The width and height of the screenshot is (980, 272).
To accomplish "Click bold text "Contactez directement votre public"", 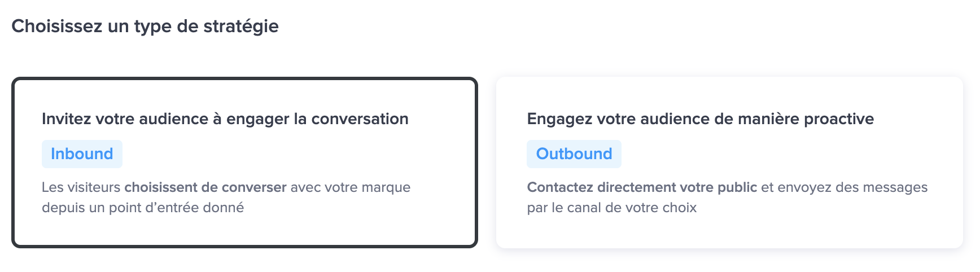I will coord(642,187).
